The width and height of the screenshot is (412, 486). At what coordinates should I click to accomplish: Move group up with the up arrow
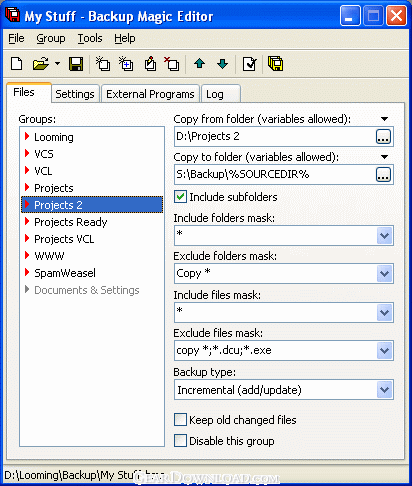[x=199, y=63]
